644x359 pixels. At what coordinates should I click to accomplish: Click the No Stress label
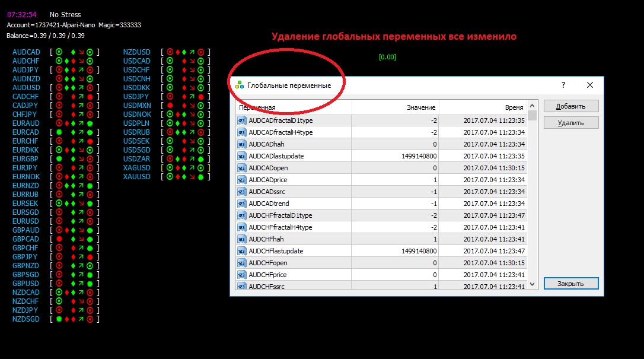(65, 15)
